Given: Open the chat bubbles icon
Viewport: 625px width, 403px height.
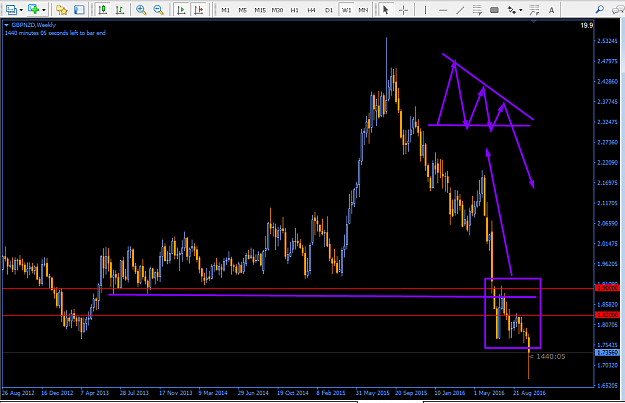Looking at the screenshot, I should point(618,10).
